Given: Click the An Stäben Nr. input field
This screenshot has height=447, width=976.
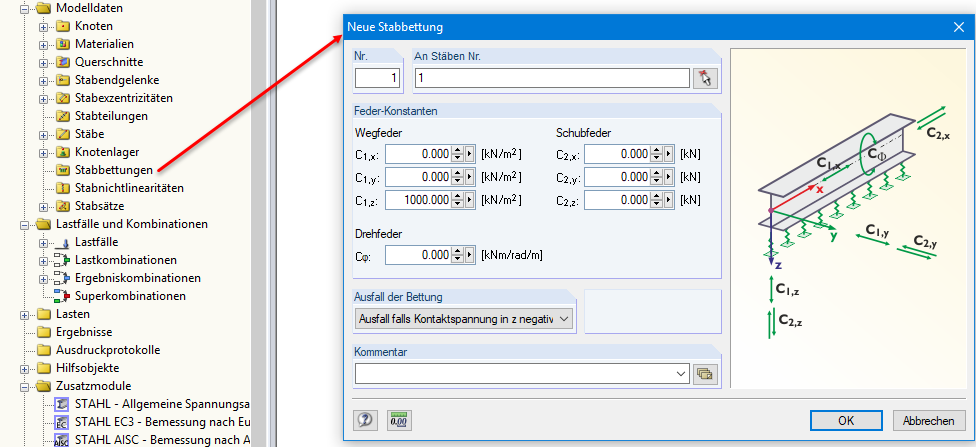Looking at the screenshot, I should tap(551, 78).
